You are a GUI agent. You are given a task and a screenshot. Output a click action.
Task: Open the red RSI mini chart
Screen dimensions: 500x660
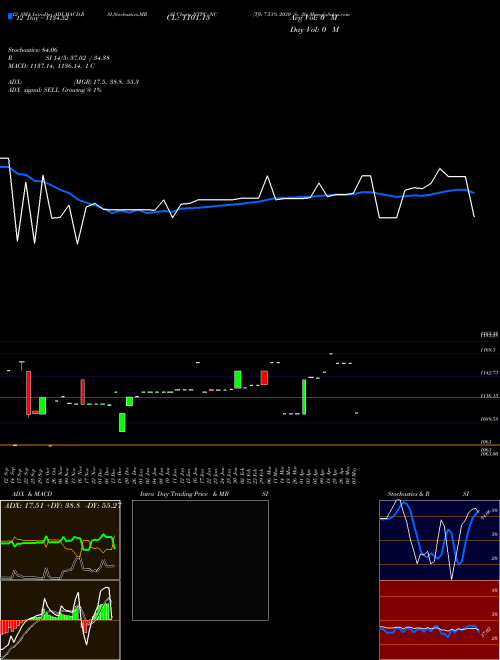coord(439,620)
